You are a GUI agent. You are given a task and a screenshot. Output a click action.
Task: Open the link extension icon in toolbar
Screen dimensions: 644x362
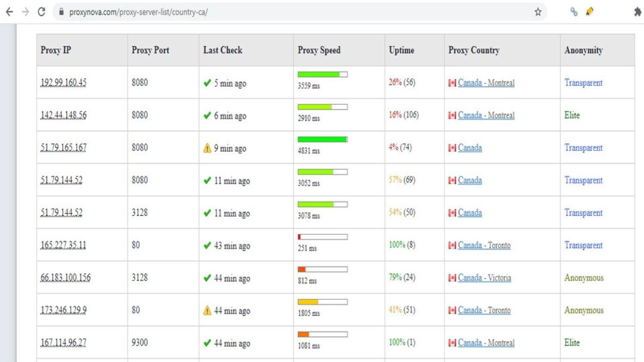574,12
